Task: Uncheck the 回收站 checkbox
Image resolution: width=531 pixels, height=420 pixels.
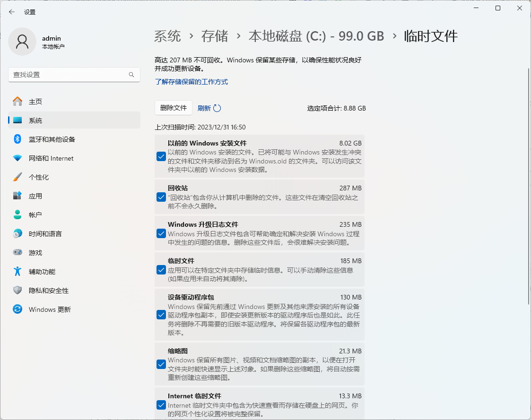Action: click(x=161, y=197)
